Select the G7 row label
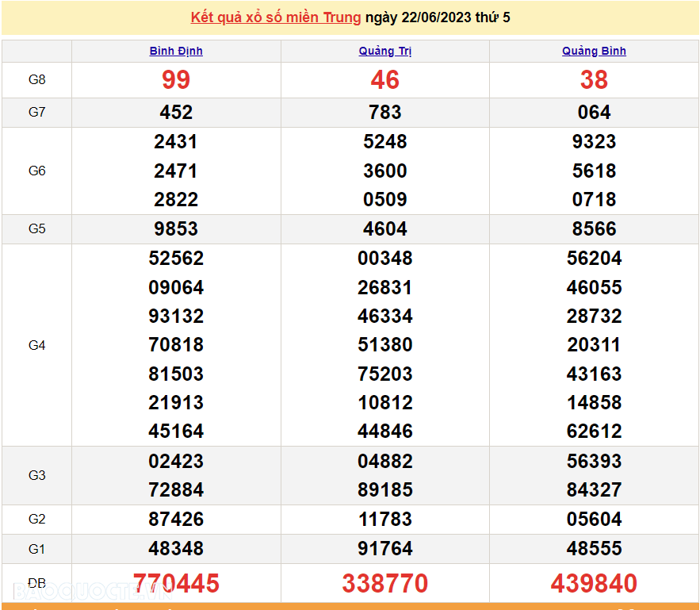Image resolution: width=700 pixels, height=610 pixels. (37, 112)
